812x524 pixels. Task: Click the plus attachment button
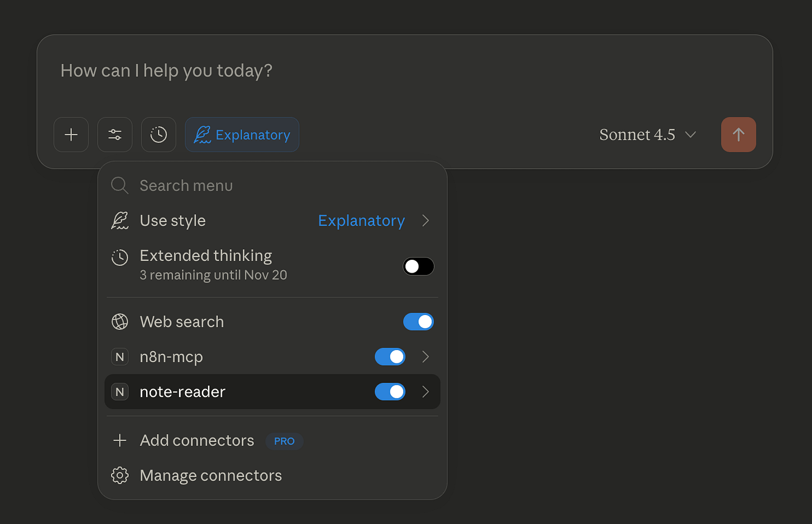(71, 134)
